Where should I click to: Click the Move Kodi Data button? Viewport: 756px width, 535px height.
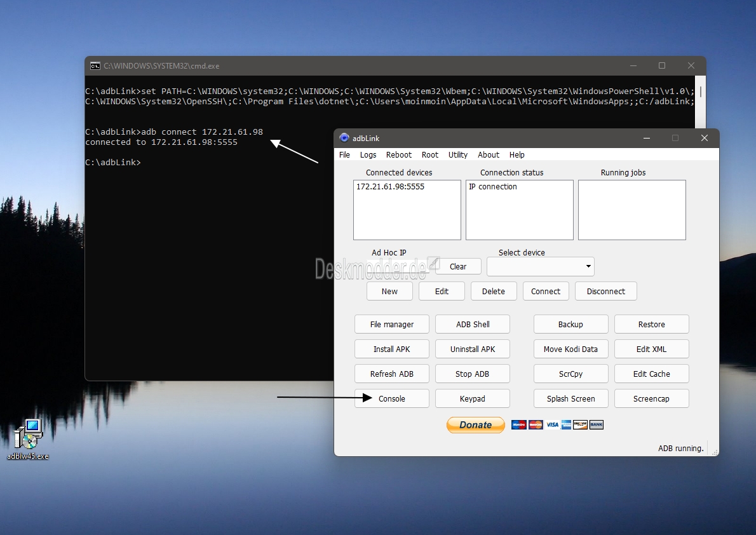tap(571, 349)
